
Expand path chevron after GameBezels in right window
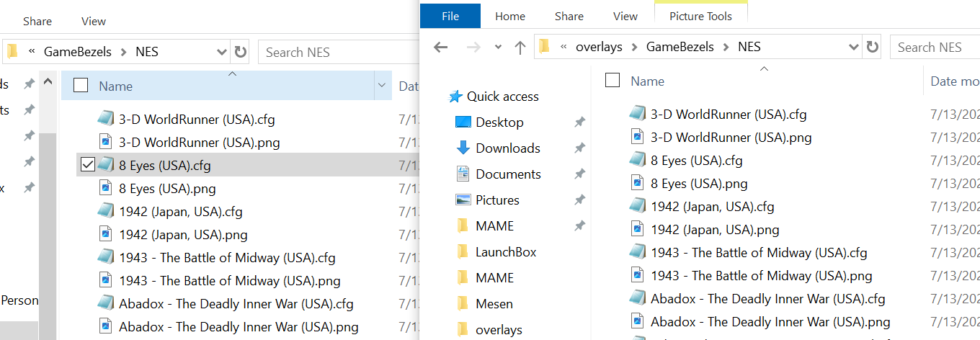[x=726, y=48]
